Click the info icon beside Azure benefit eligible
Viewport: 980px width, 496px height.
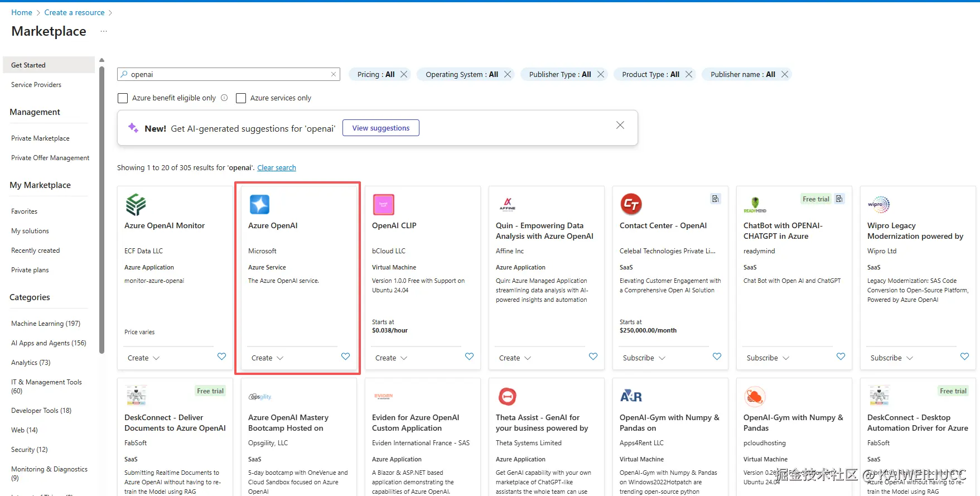224,98
